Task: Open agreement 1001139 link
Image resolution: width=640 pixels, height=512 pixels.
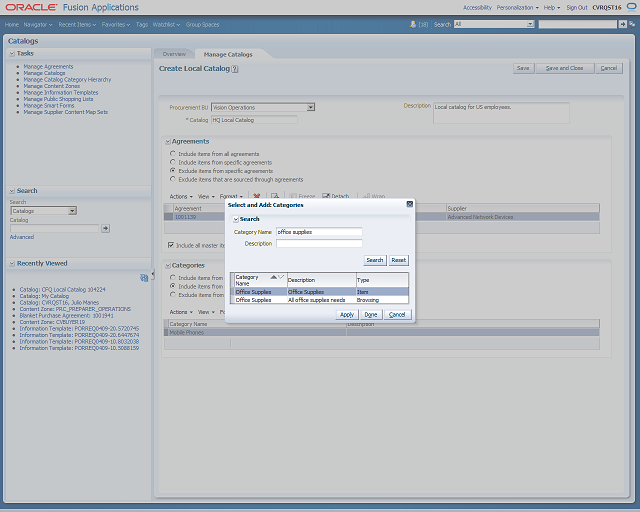Action: (185, 217)
